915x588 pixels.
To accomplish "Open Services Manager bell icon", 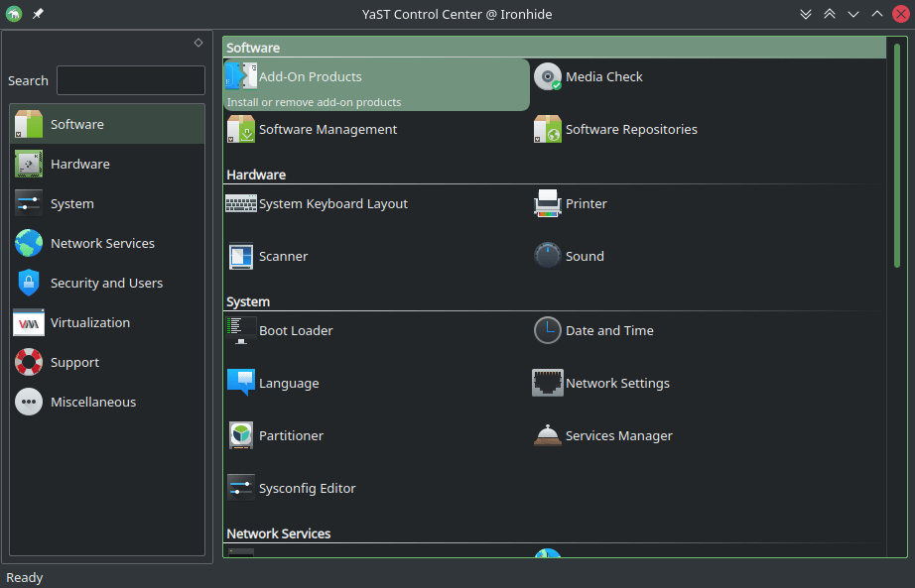I will click(548, 435).
